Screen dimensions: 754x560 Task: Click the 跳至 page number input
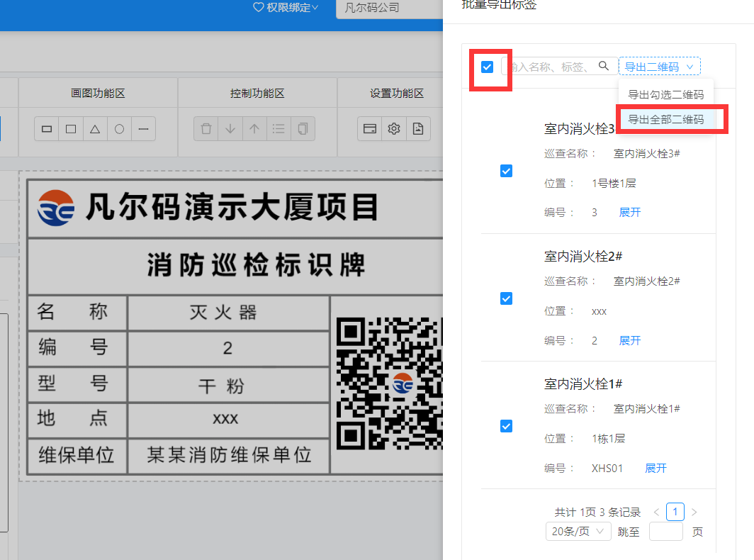click(x=665, y=532)
